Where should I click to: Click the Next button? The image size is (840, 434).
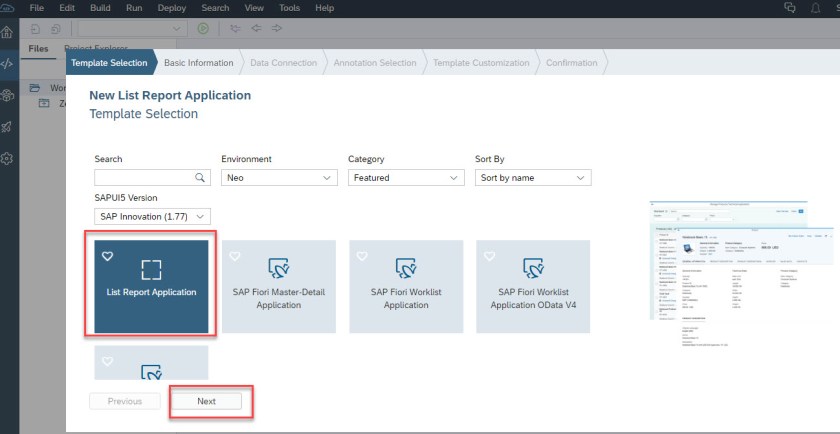pos(206,401)
